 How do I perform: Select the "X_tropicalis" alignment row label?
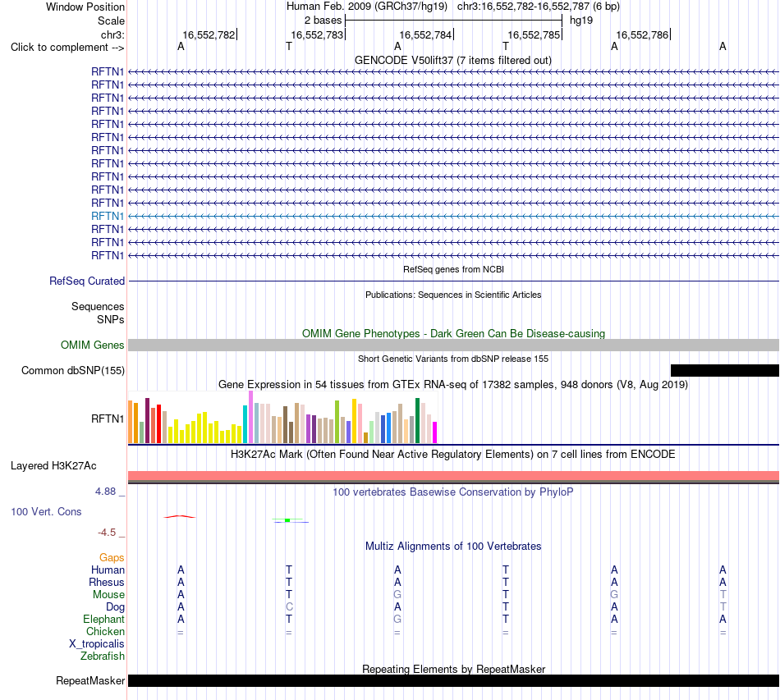pos(97,644)
